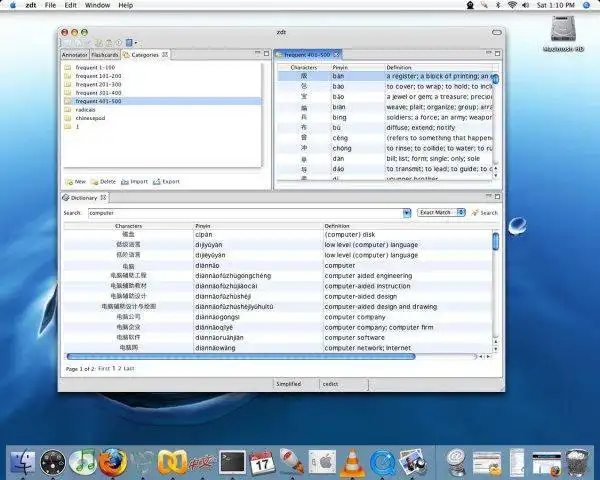Open the Window menu
This screenshot has width=600, height=480.
click(97, 5)
